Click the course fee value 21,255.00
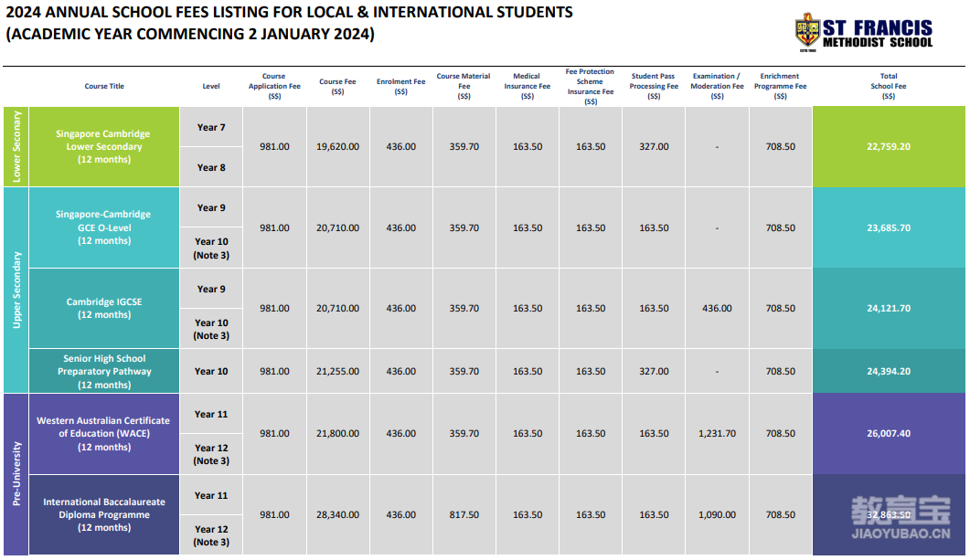The width and height of the screenshot is (970, 560). [337, 372]
